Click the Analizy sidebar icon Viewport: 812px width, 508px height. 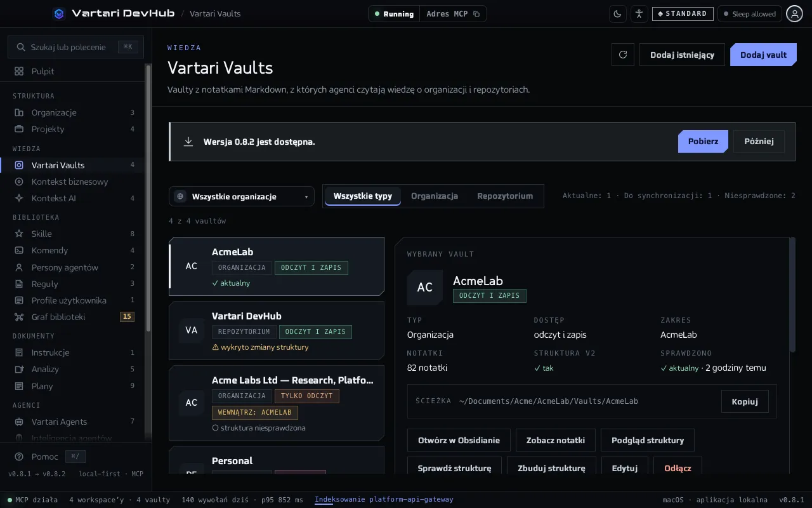tap(19, 369)
